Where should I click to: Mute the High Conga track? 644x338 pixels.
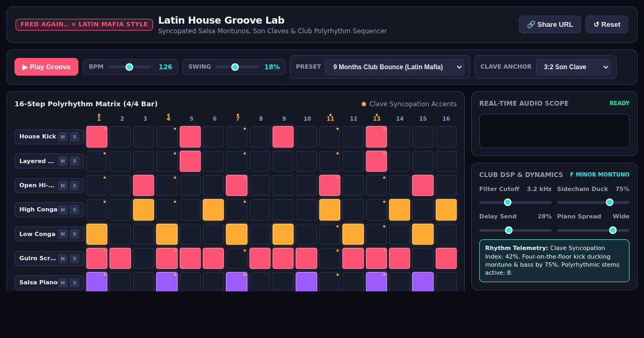coord(63,210)
